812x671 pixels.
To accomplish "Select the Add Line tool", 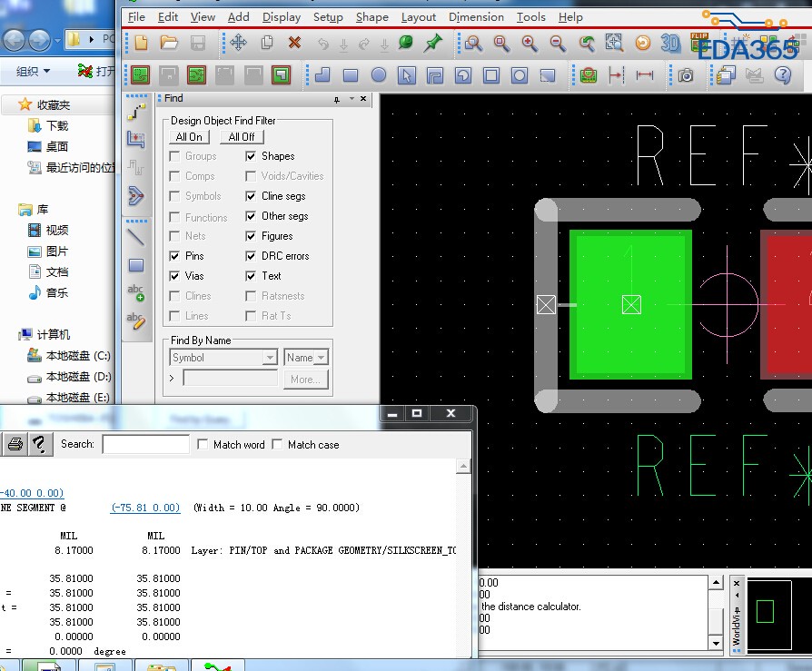I will click(136, 238).
